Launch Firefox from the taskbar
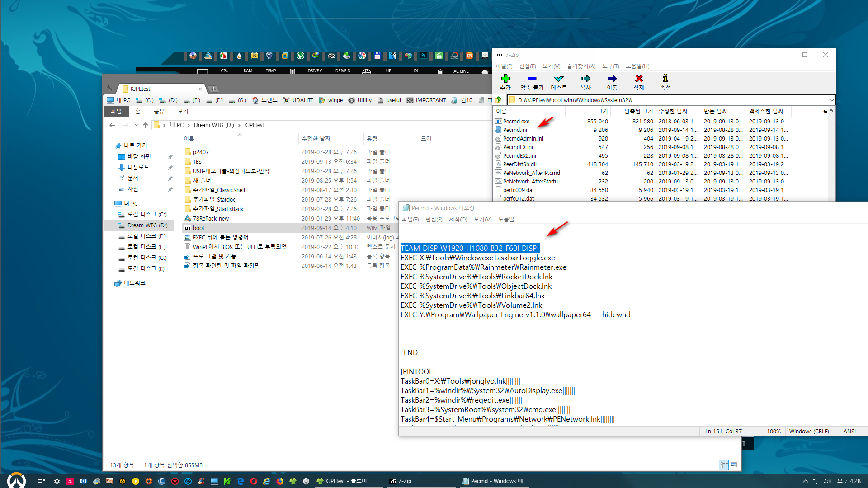This screenshot has height=488, width=868. tap(280, 481)
